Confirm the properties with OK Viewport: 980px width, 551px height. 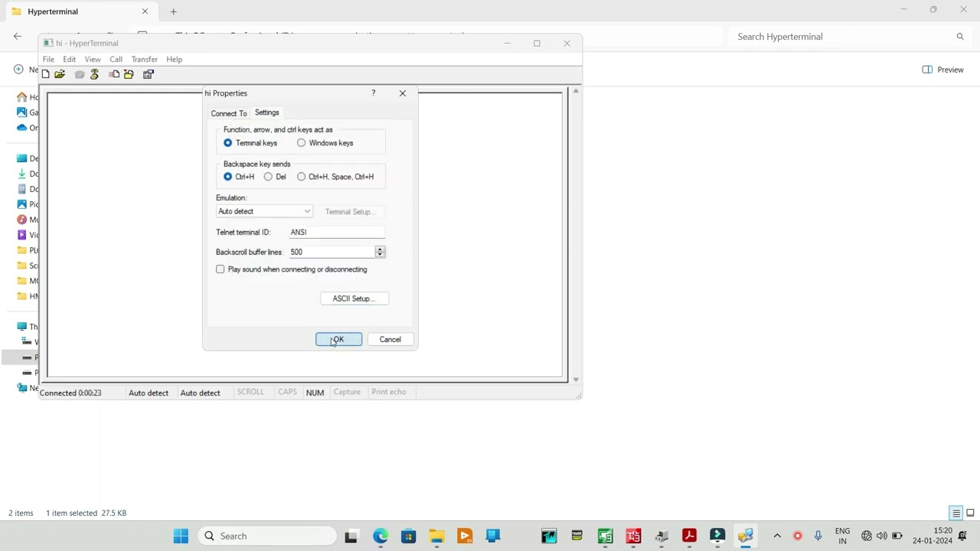(x=339, y=340)
